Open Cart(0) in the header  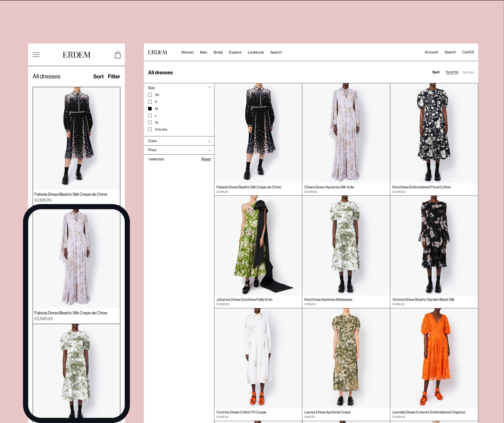point(468,52)
